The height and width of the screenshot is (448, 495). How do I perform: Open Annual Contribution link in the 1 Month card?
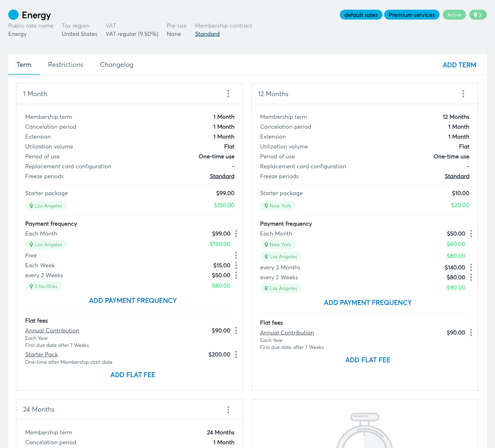coord(52,330)
